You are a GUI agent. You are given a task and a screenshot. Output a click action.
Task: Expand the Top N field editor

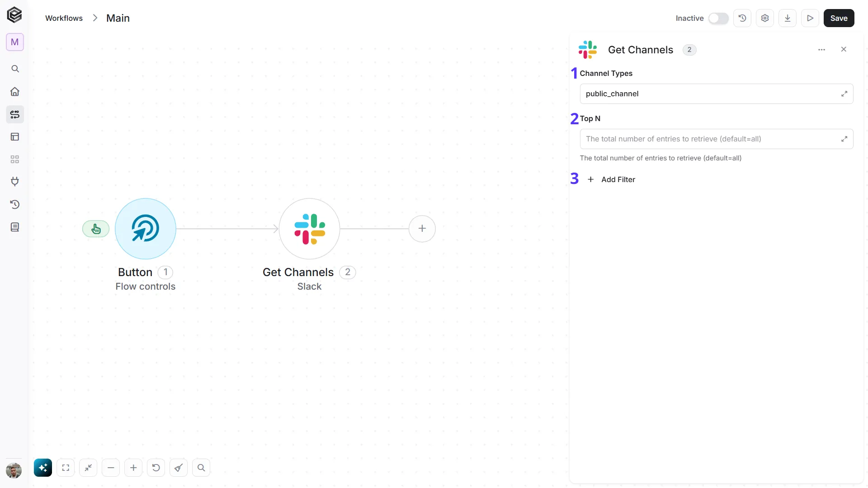click(x=844, y=139)
